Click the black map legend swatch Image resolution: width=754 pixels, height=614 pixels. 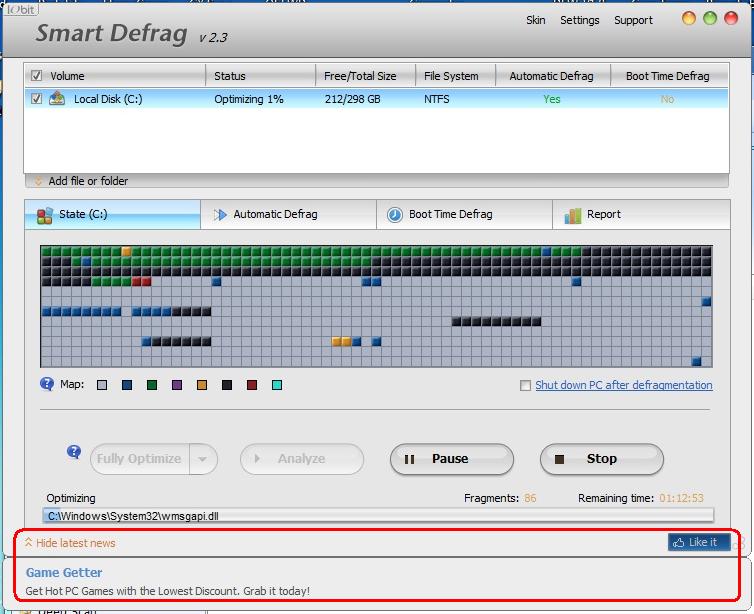[x=227, y=385]
